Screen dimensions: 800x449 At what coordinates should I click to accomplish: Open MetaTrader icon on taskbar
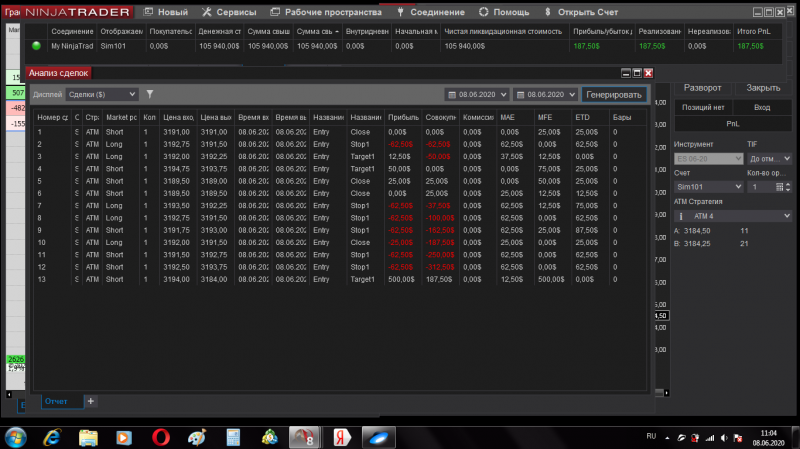point(269,438)
